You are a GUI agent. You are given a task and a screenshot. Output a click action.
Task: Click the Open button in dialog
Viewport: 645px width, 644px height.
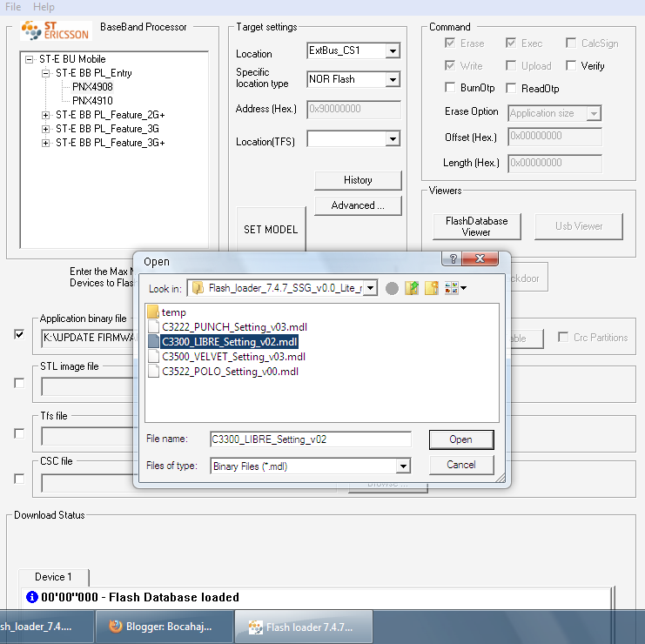coord(461,439)
